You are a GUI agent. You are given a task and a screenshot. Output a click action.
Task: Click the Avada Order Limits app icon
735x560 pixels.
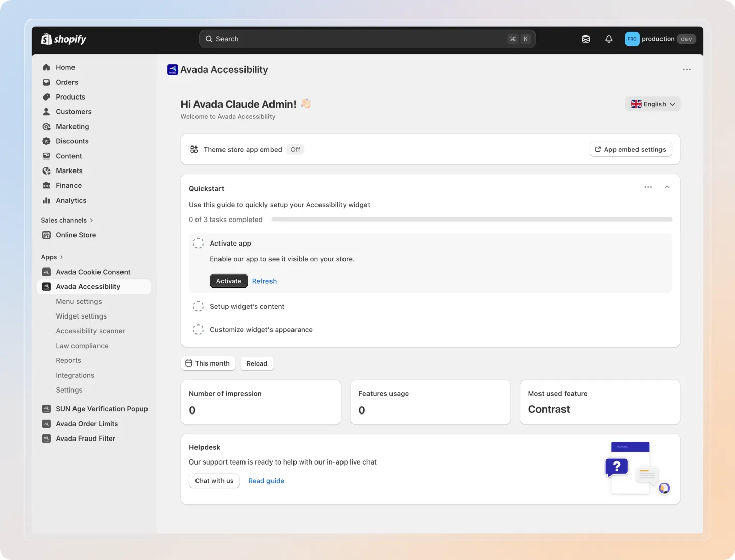(46, 424)
